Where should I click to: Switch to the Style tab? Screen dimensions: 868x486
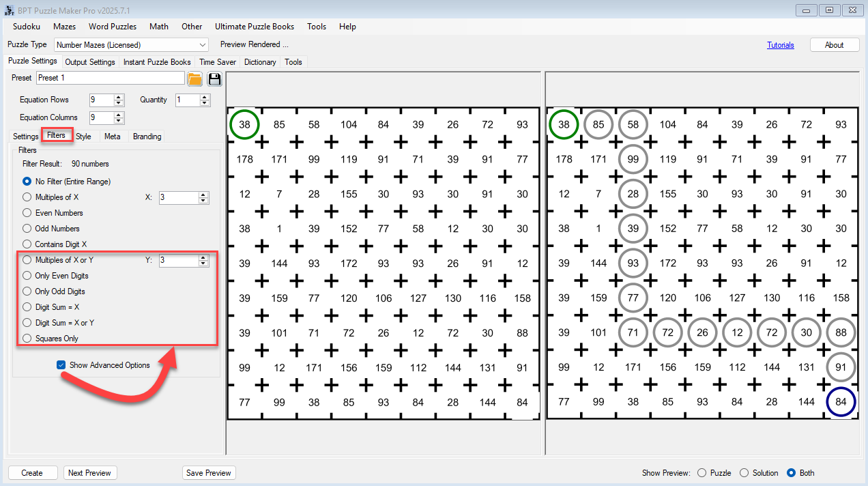[83, 137]
